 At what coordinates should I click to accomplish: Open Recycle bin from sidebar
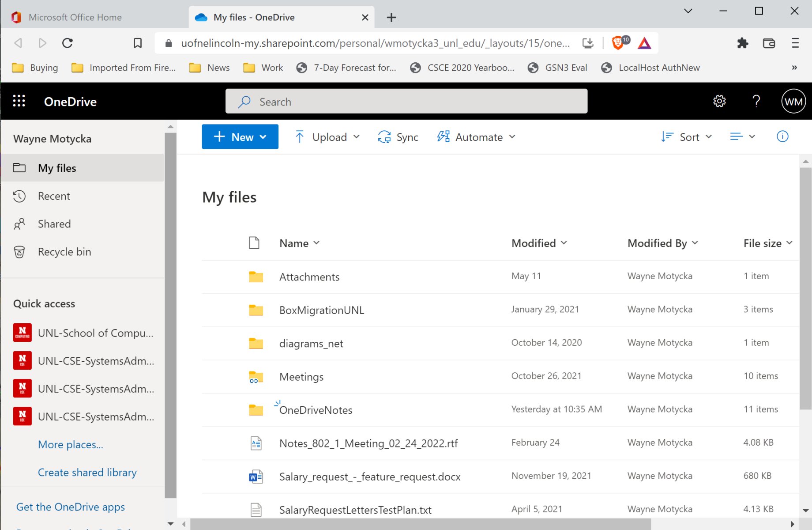[x=64, y=252]
